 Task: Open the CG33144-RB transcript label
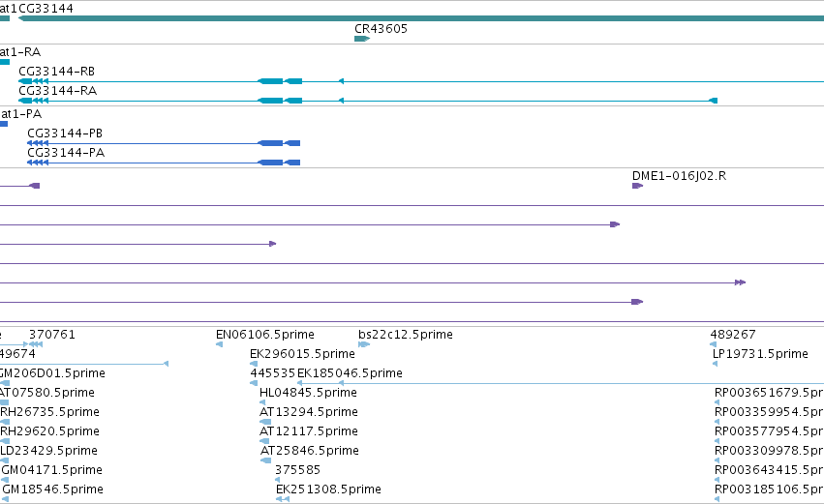click(x=57, y=72)
